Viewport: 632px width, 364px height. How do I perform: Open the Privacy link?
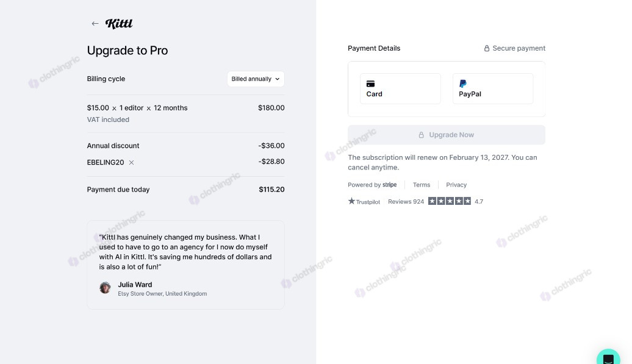pos(456,185)
